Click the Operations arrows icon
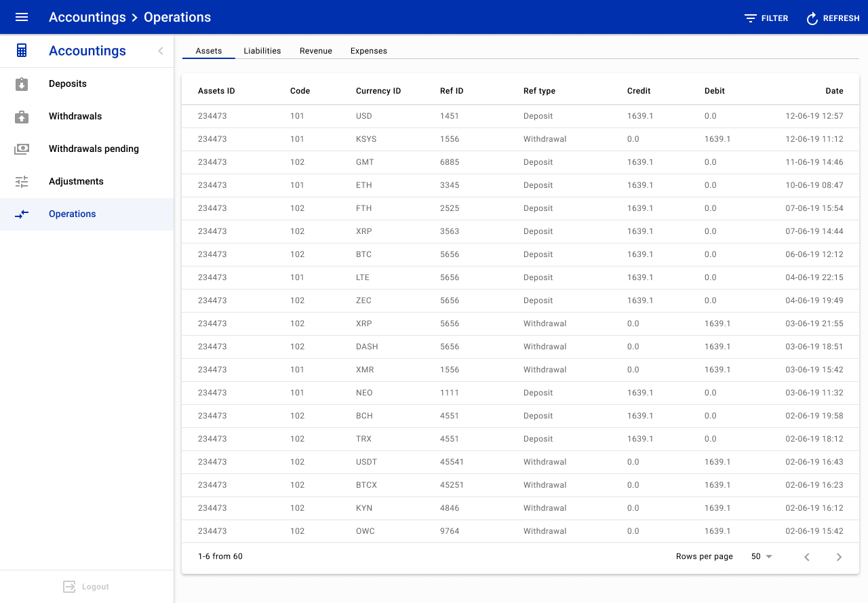Image resolution: width=868 pixels, height=603 pixels. [x=22, y=214]
